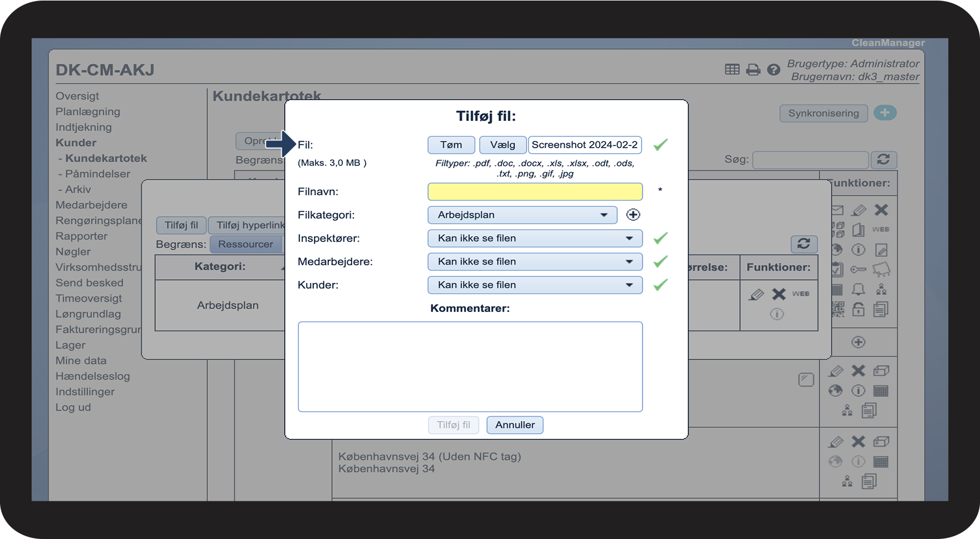Open the Arkiv submenu item
The height and width of the screenshot is (539, 980).
point(78,189)
